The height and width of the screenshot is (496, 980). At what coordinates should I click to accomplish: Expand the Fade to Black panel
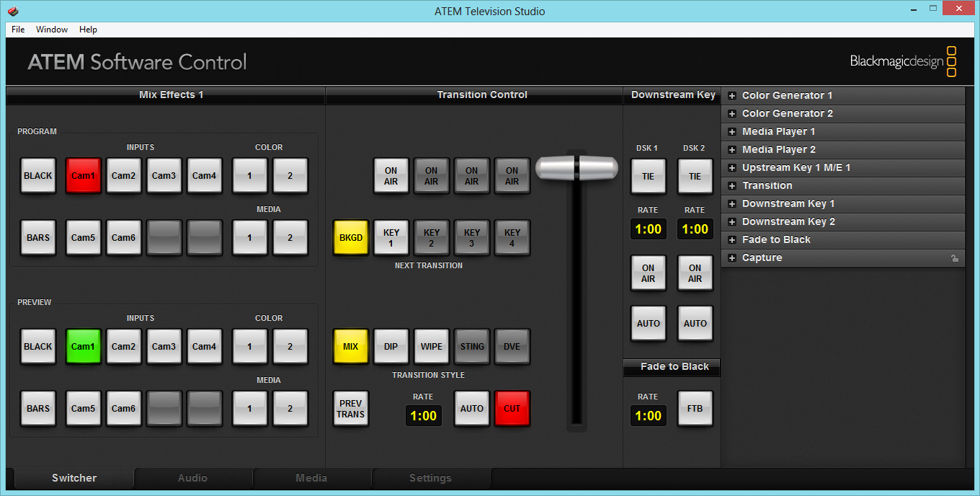pyautogui.click(x=732, y=239)
